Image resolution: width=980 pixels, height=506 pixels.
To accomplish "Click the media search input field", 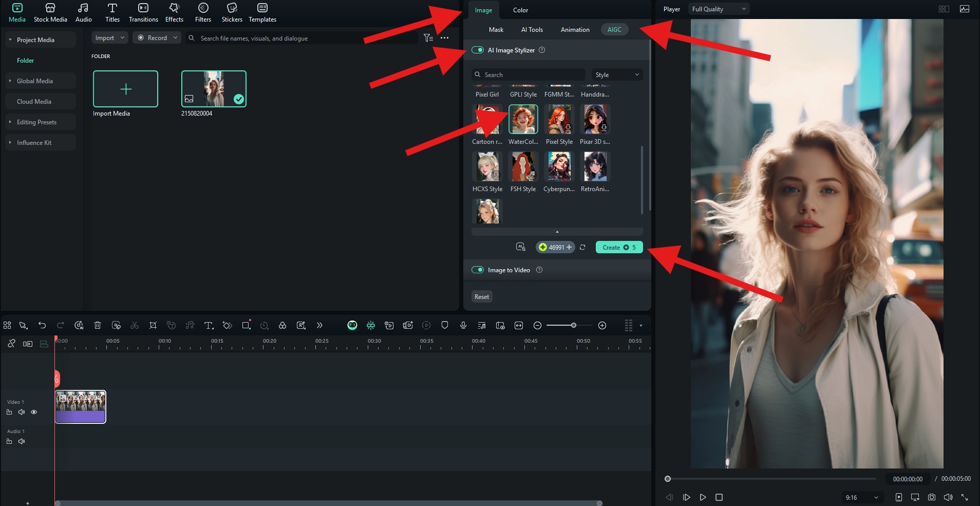I will (303, 38).
